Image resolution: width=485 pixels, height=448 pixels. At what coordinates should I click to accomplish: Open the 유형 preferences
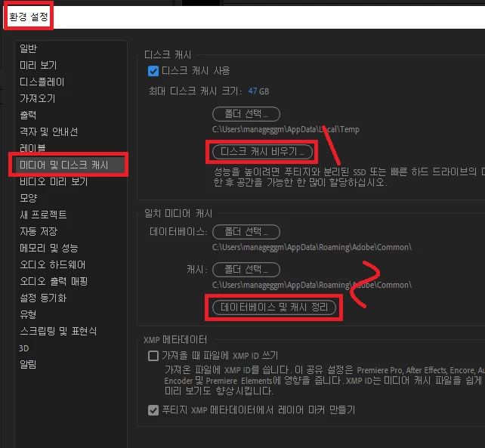[x=28, y=314]
